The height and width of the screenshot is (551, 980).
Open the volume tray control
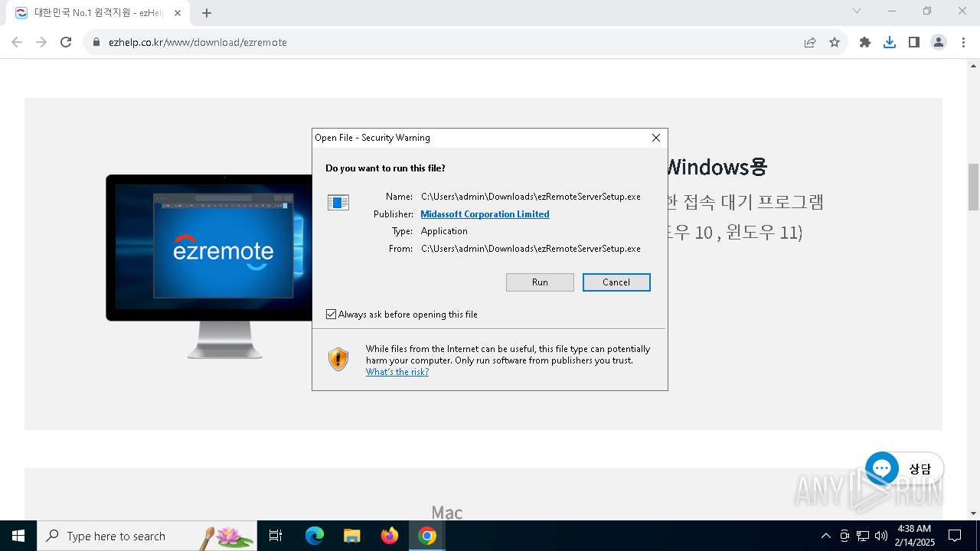pos(881,536)
